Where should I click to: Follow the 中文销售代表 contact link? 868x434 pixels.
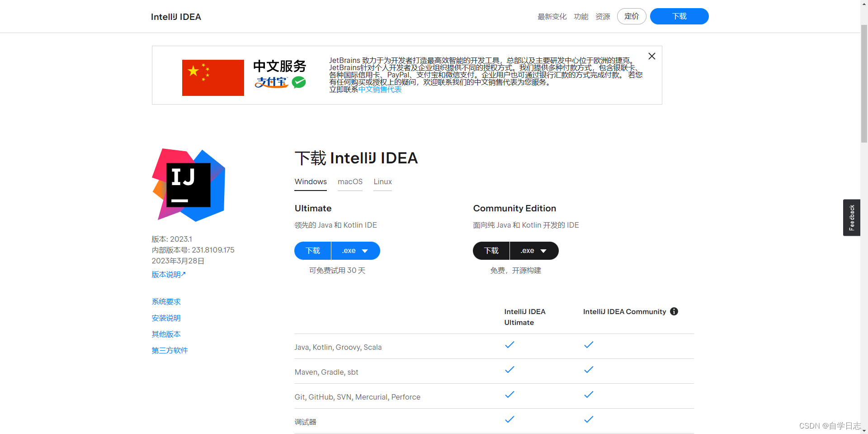click(x=380, y=89)
